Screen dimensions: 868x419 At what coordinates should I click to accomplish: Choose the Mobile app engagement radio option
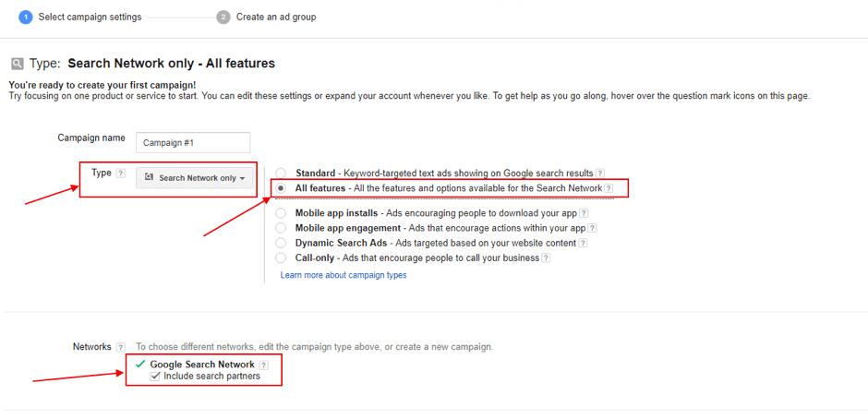point(281,228)
